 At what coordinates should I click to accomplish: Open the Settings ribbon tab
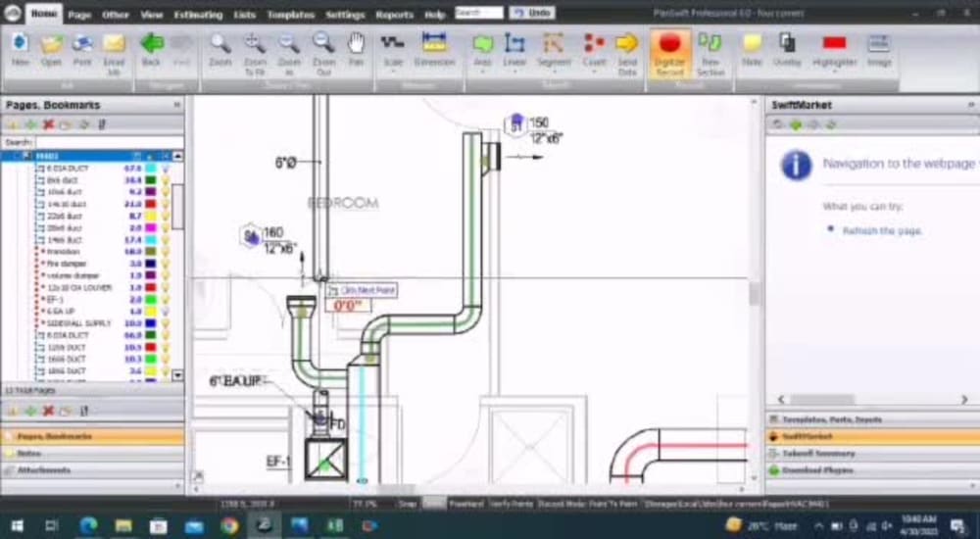tap(345, 15)
